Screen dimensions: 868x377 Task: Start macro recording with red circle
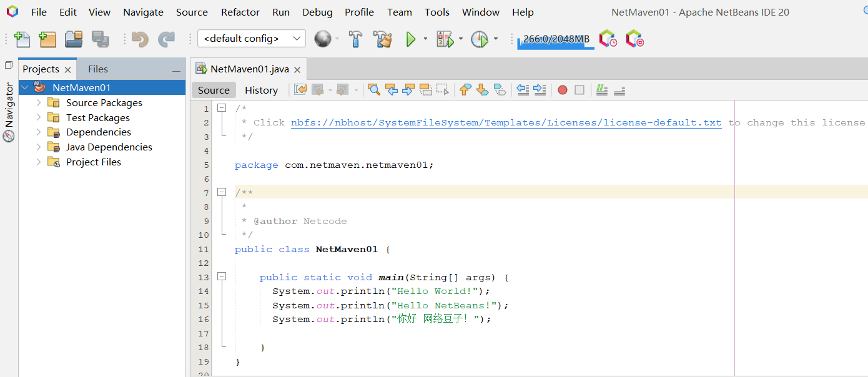pyautogui.click(x=563, y=90)
